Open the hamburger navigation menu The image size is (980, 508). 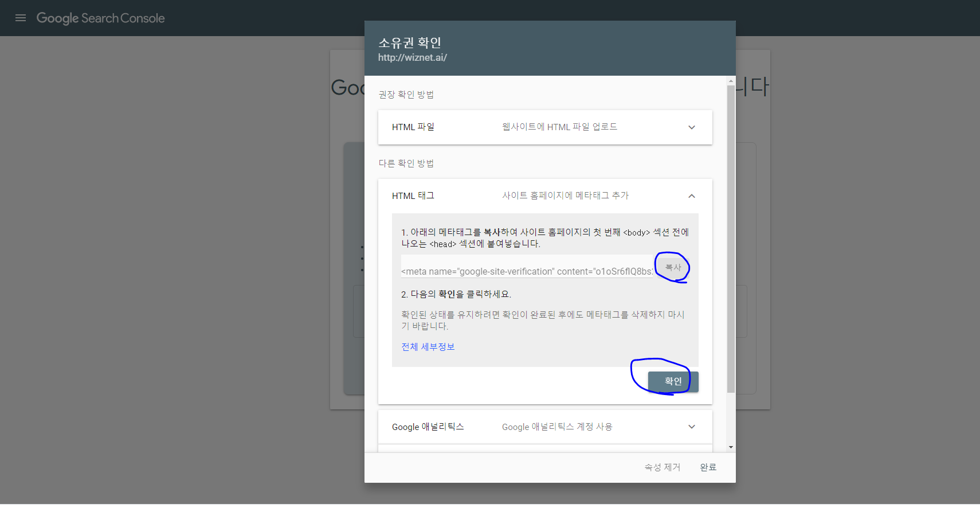pyautogui.click(x=21, y=18)
